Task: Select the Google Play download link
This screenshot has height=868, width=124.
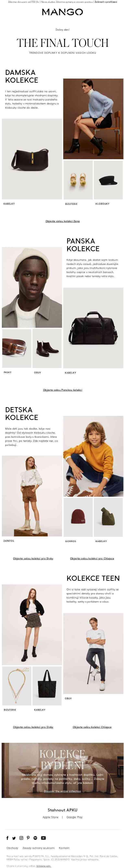Action: click(74, 817)
